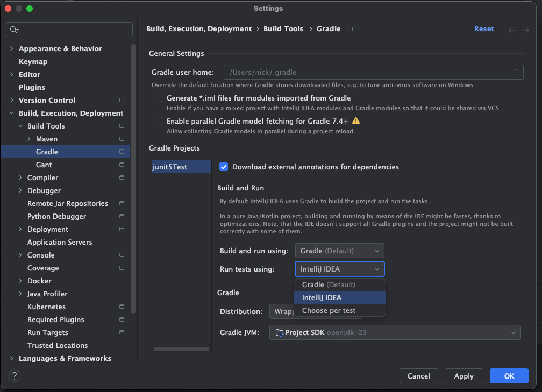Click the forward arrow navigation icon
The height and width of the screenshot is (392, 542).
(526, 30)
